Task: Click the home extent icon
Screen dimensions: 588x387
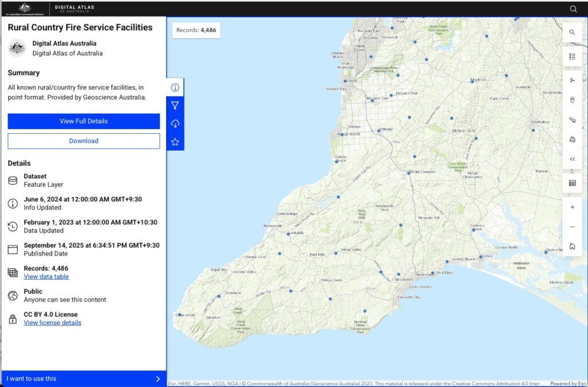Action: pos(572,246)
